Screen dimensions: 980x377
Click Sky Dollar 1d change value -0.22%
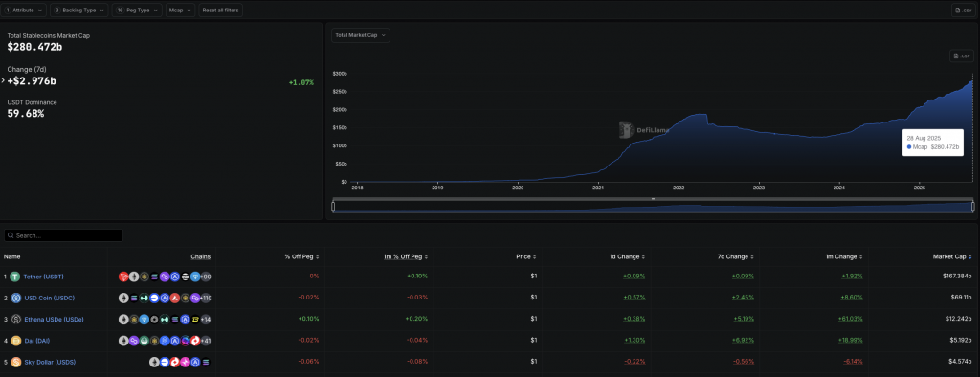coord(635,362)
